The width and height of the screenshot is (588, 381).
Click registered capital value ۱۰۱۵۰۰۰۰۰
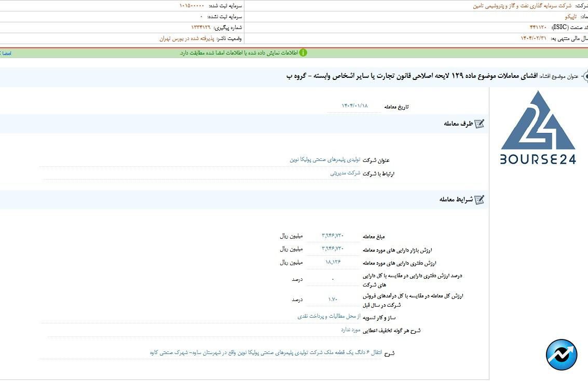click(x=192, y=6)
